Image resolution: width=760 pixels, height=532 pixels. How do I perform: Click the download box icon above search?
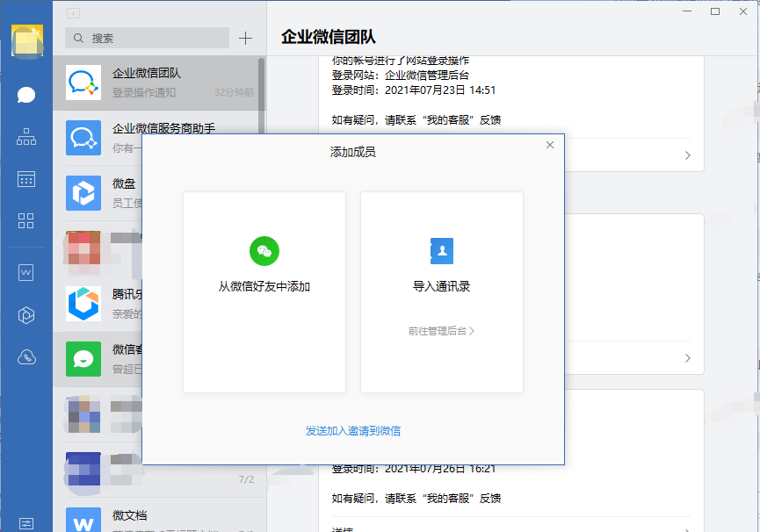[x=73, y=13]
